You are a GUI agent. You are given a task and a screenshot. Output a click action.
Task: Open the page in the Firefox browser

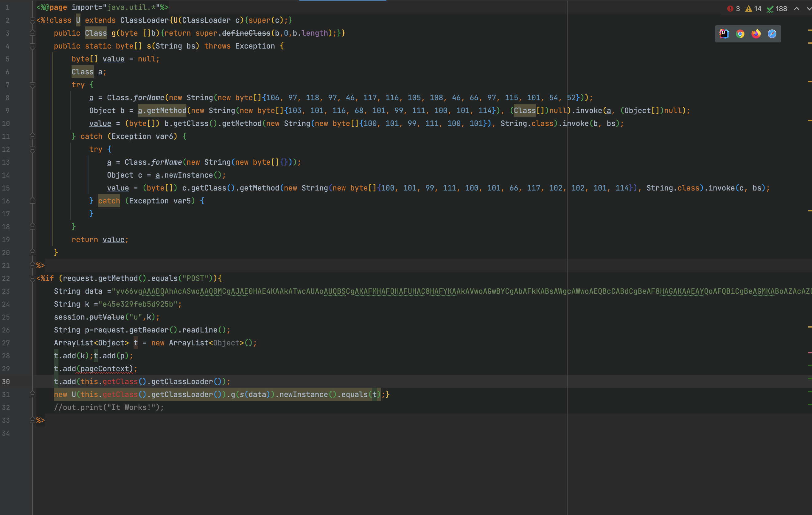click(756, 34)
